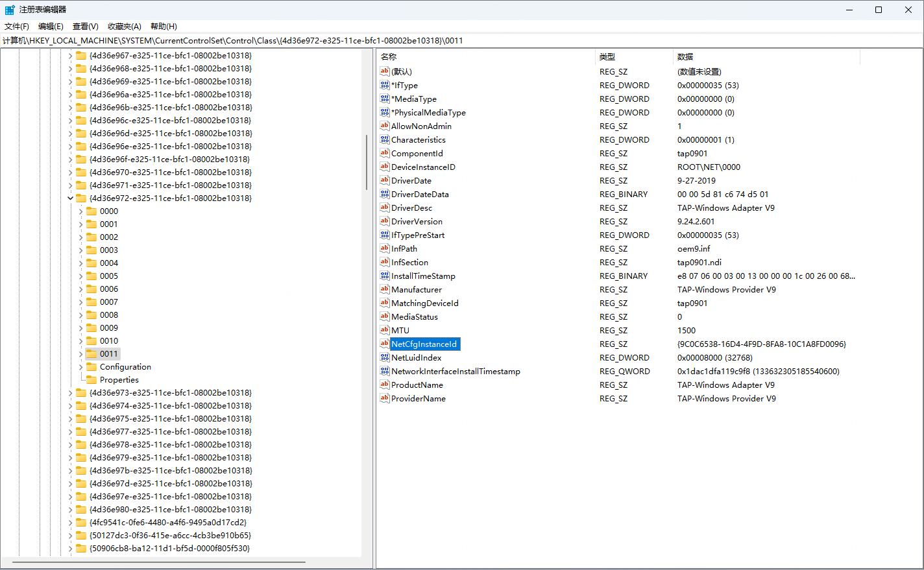Open the 收藏夹(A) menu
This screenshot has width=924, height=570.
point(124,27)
